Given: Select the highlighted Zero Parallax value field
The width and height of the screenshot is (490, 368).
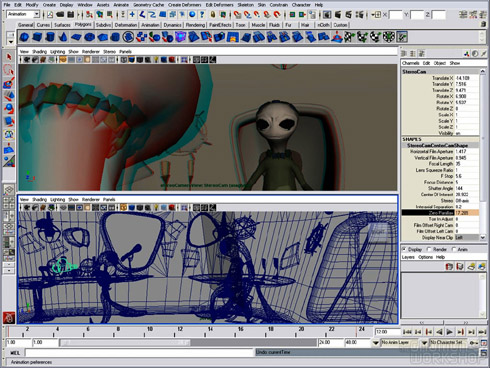Looking at the screenshot, I should [x=467, y=213].
